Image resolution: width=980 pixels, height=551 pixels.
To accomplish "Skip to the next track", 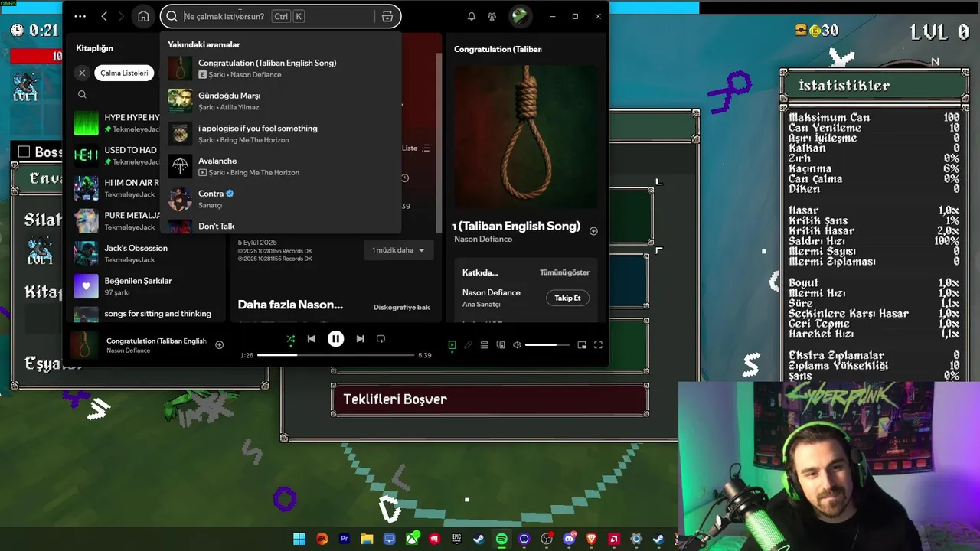I will tap(360, 338).
